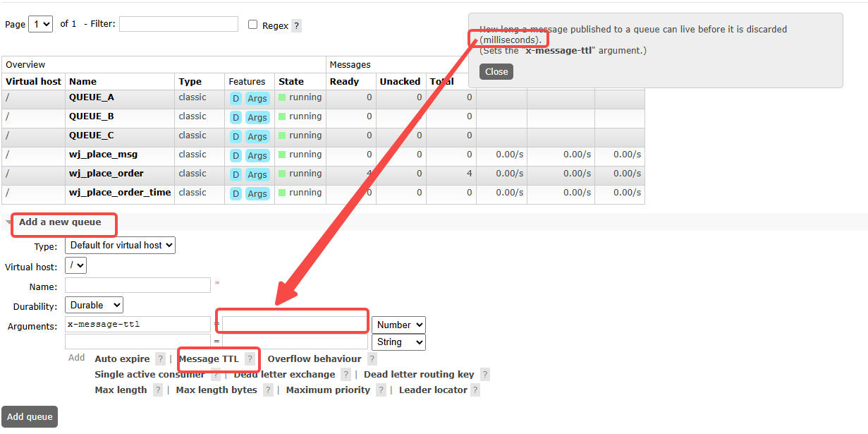Sort queues by Ready column header
868x434 pixels.
pyautogui.click(x=344, y=82)
